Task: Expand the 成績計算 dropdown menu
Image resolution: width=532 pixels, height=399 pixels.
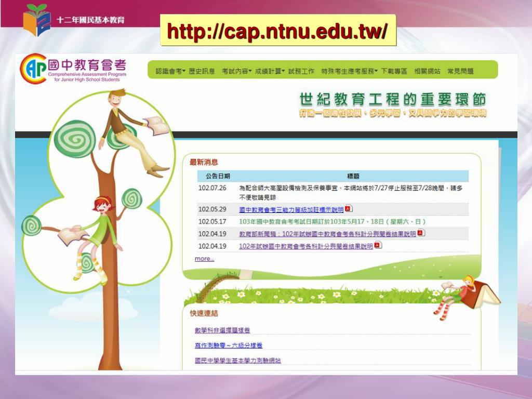Action: coord(270,71)
